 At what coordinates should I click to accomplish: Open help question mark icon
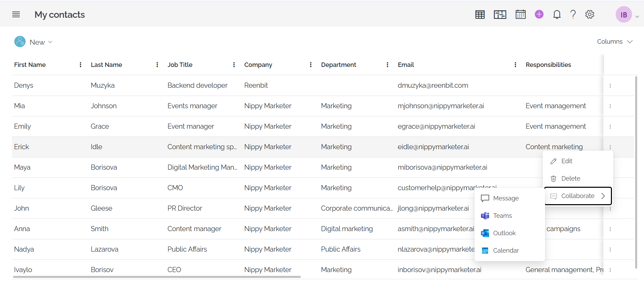tap(573, 14)
